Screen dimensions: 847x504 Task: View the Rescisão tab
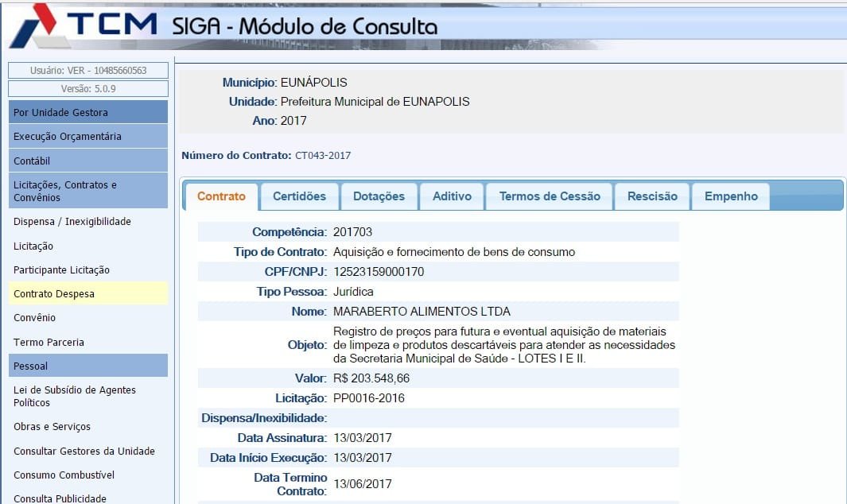point(652,196)
